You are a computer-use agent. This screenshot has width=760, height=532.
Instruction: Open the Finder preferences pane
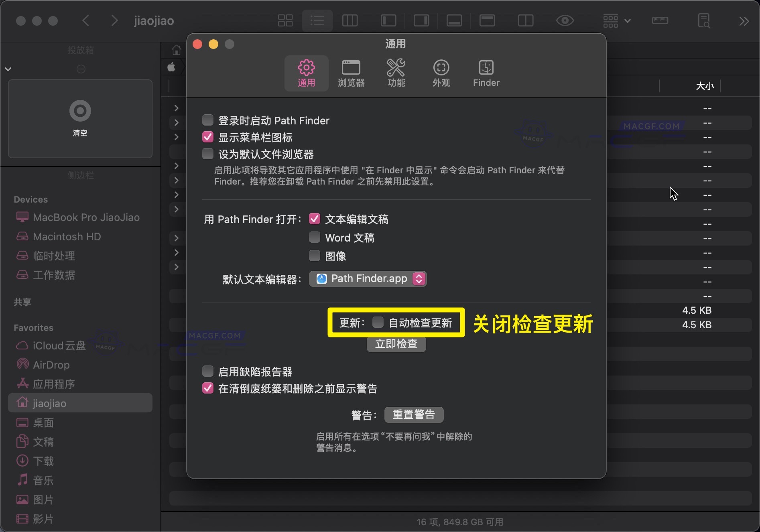tap(486, 73)
